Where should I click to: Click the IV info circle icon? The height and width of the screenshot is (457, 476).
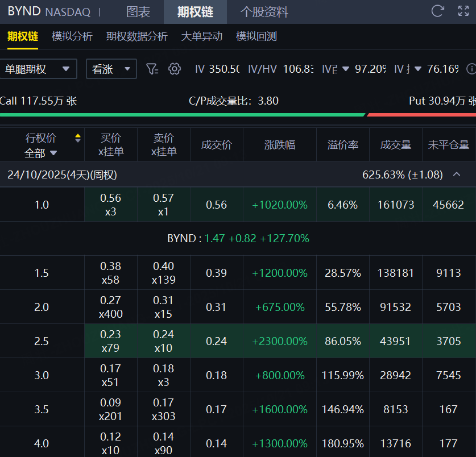471,69
